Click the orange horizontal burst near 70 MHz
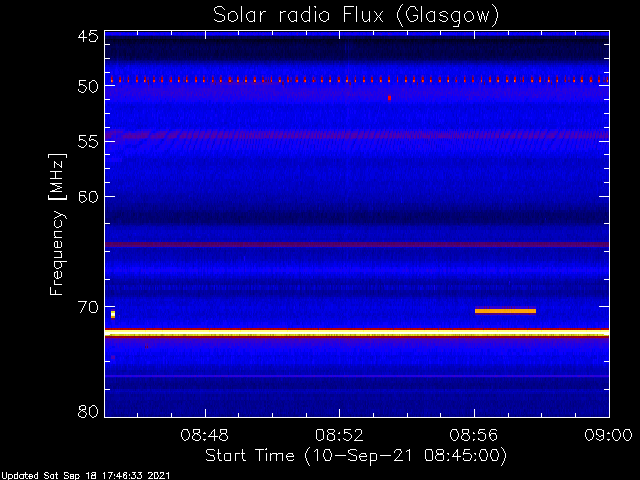Viewport: 640px width, 480px height. click(505, 311)
